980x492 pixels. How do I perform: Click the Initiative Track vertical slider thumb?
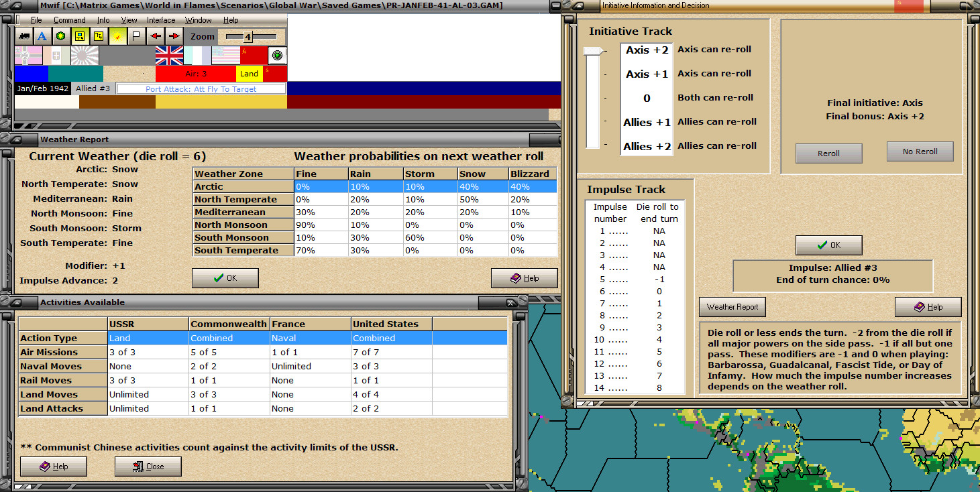pyautogui.click(x=593, y=51)
